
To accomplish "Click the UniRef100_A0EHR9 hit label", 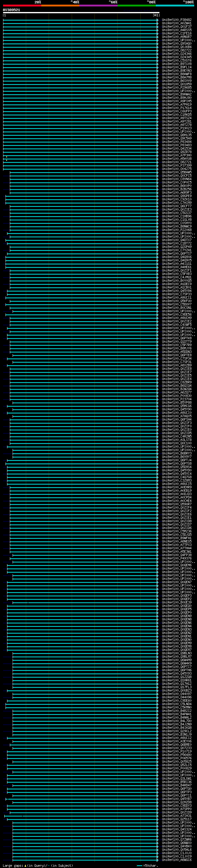I will (x=177, y=487).
